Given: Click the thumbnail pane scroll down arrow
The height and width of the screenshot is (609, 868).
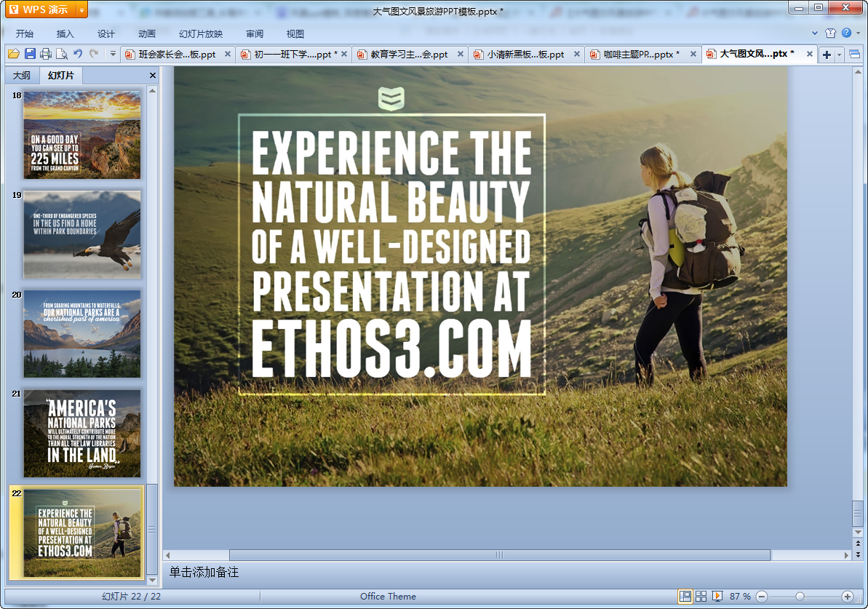Looking at the screenshot, I should pos(152,580).
